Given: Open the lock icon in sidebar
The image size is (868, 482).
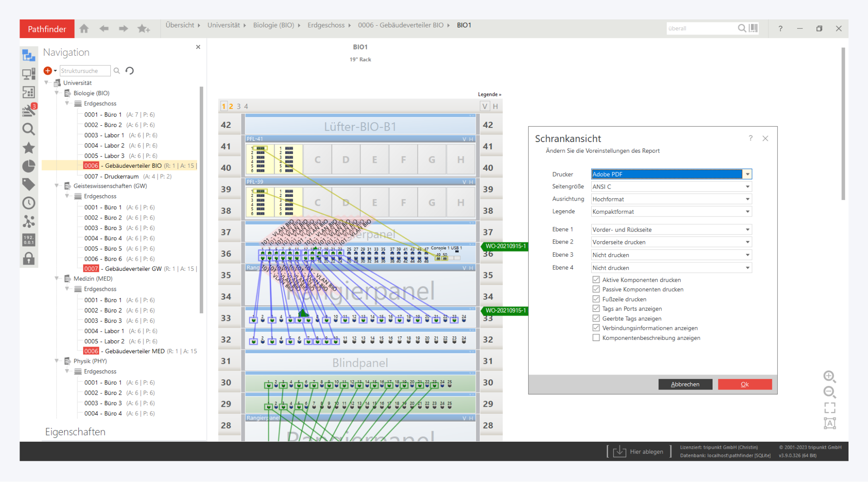Looking at the screenshot, I should tap(29, 258).
